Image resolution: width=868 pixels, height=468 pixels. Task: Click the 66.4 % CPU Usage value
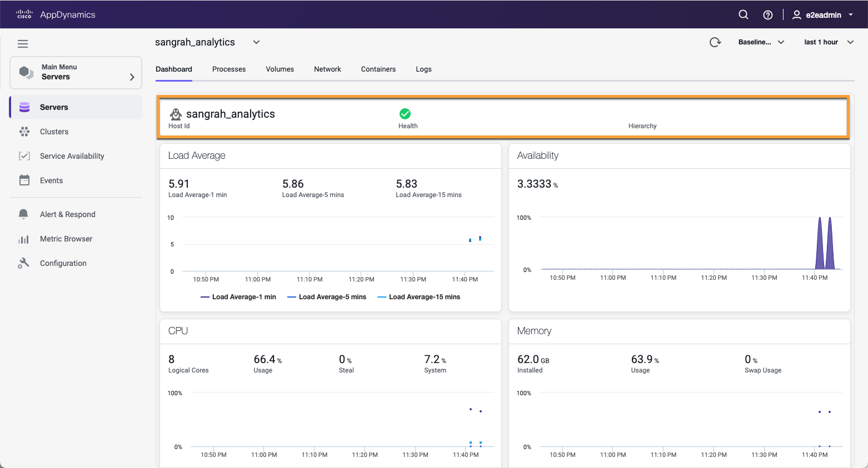(x=268, y=359)
